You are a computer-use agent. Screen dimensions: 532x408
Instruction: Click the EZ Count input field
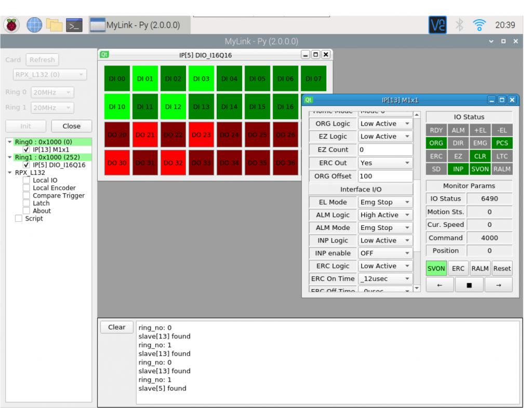coord(385,149)
